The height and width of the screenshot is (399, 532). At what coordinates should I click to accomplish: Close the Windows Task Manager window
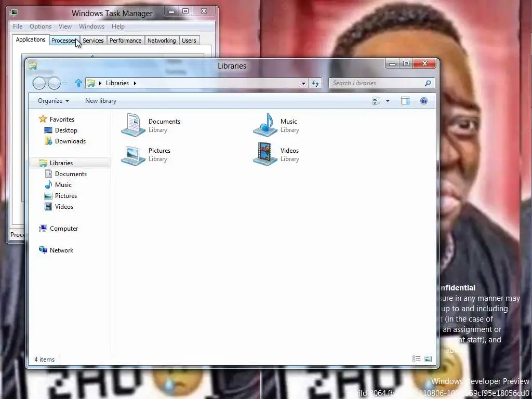pyautogui.click(x=204, y=11)
